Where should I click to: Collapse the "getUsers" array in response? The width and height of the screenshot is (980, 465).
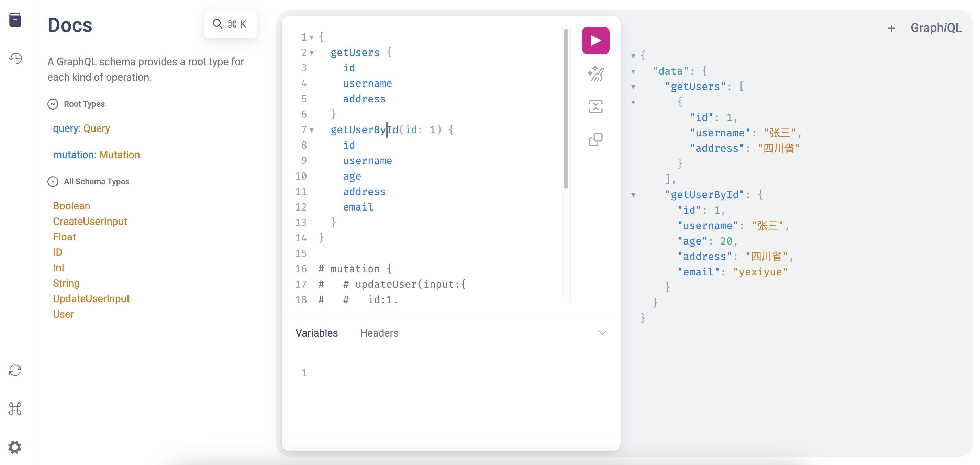(633, 87)
